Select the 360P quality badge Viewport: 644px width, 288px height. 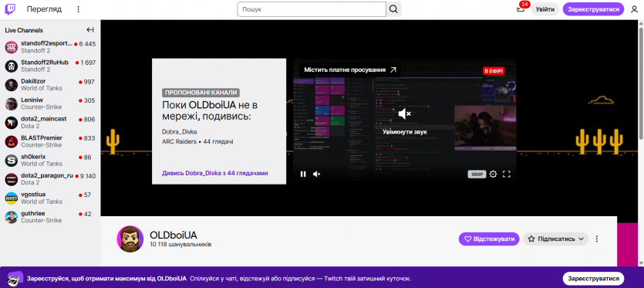point(477,174)
